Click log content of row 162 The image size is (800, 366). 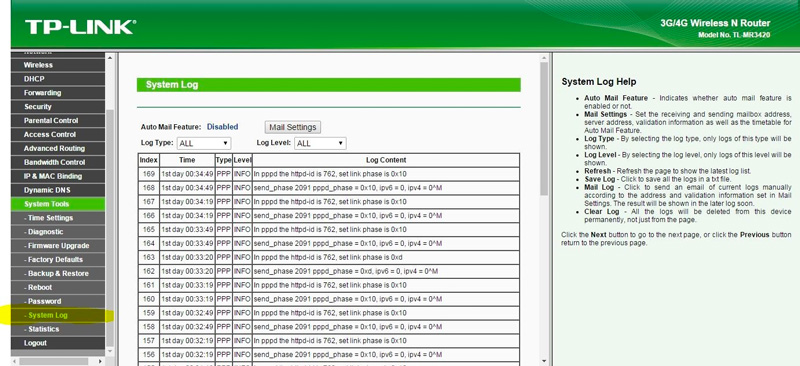click(x=386, y=271)
